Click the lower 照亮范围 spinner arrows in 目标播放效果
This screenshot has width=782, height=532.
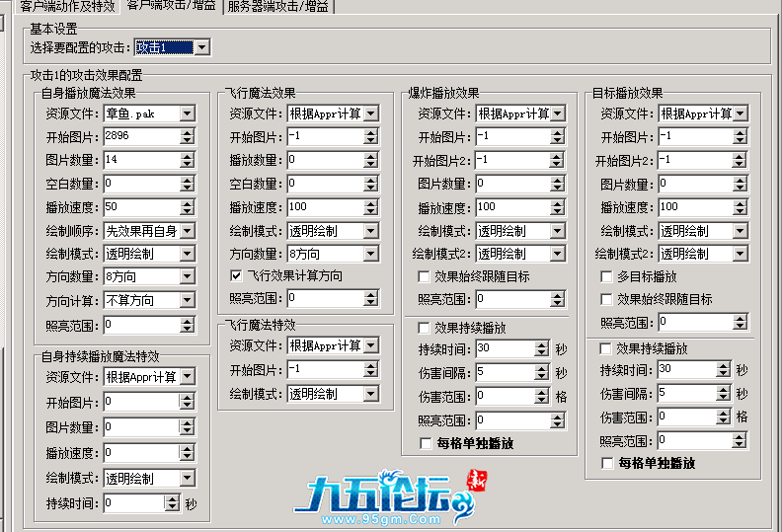pyautogui.click(x=740, y=441)
